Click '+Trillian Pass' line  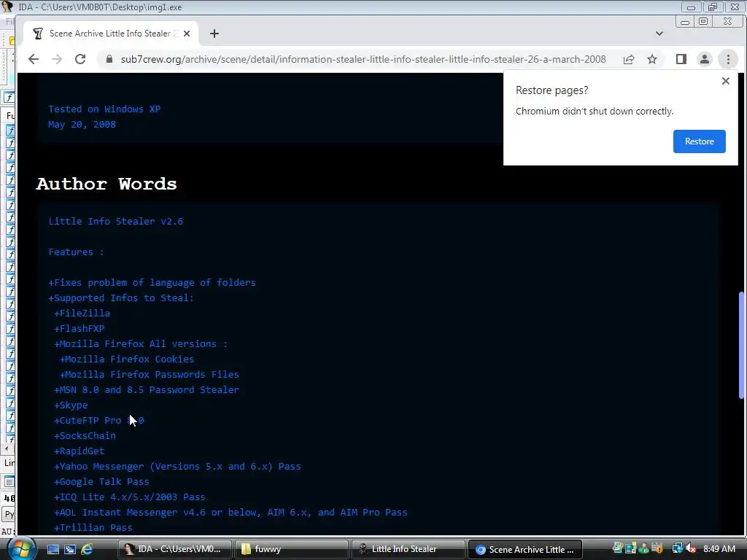pyautogui.click(x=93, y=528)
